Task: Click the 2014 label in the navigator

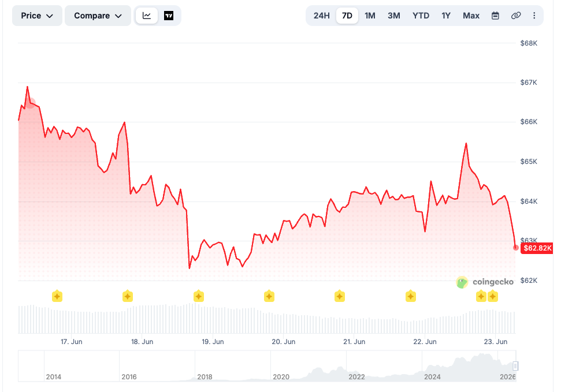Action: [54, 377]
